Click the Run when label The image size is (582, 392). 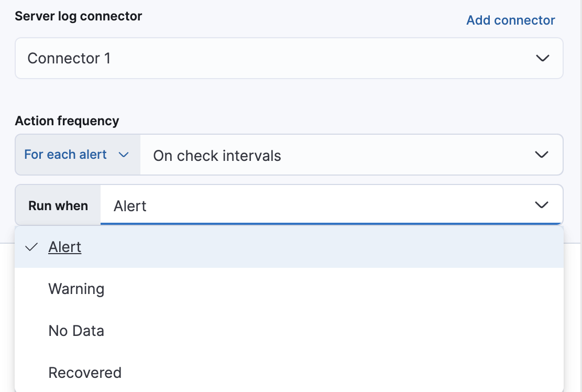click(x=58, y=205)
